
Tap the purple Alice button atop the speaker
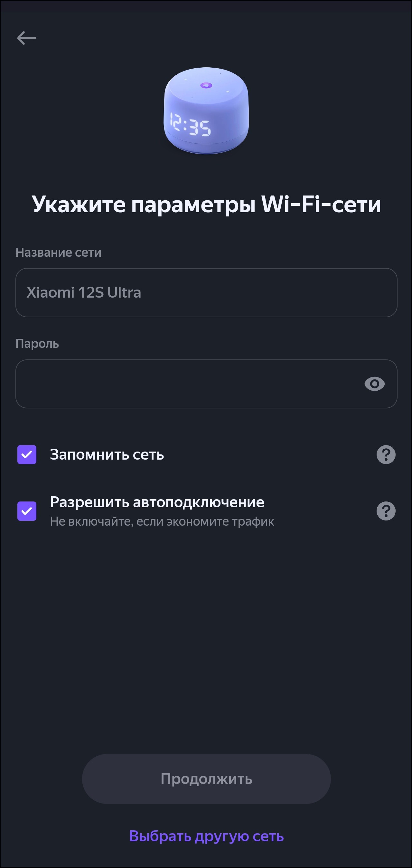pos(206,85)
